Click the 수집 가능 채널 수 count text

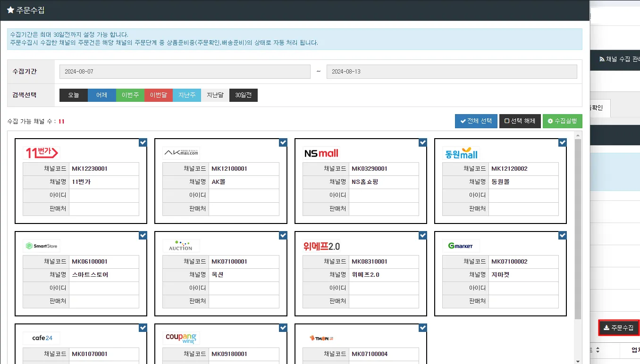tap(36, 122)
